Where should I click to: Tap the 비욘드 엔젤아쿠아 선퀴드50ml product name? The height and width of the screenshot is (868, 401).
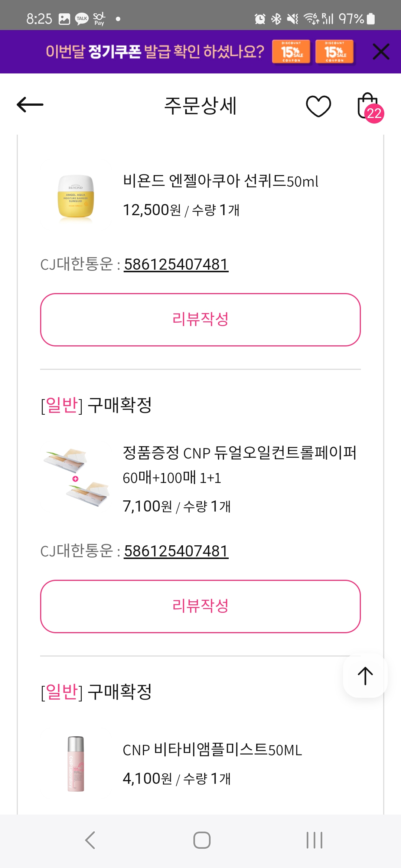pyautogui.click(x=221, y=181)
